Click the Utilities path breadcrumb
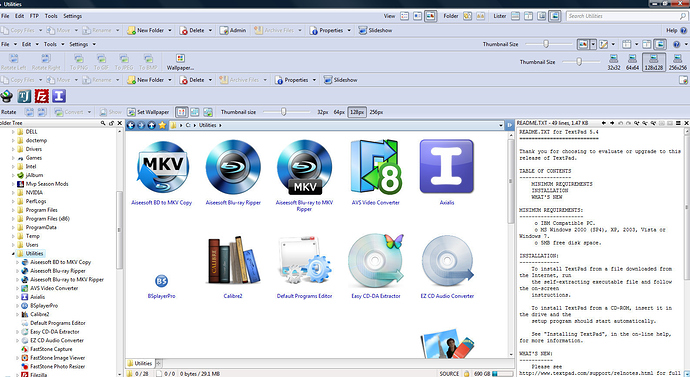Viewport: 690px width, 377px height. [207, 125]
